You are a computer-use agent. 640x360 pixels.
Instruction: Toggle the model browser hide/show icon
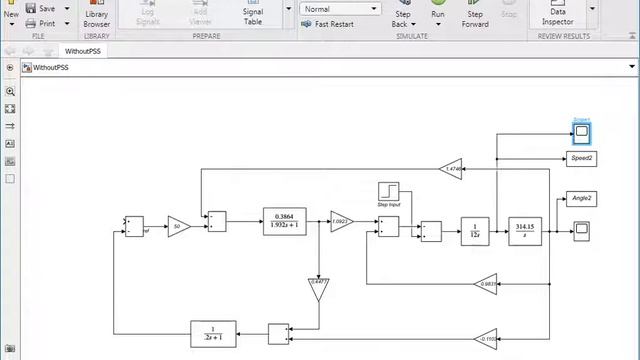[10, 68]
